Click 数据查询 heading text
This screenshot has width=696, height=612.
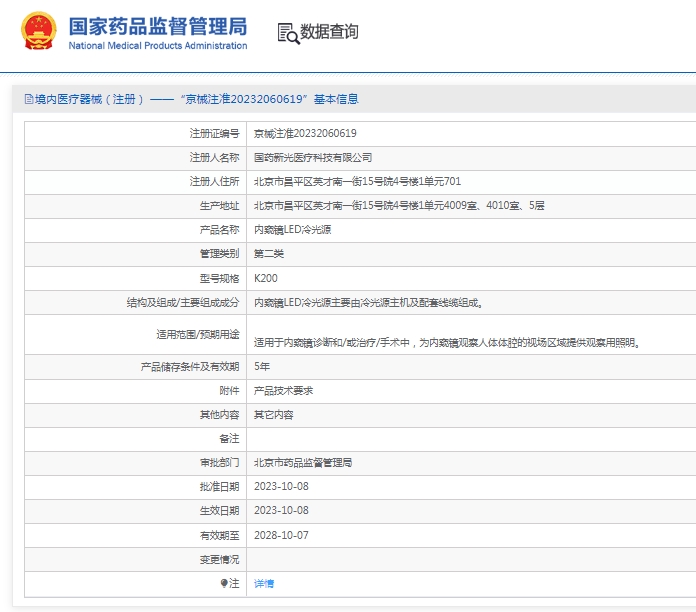tap(329, 32)
